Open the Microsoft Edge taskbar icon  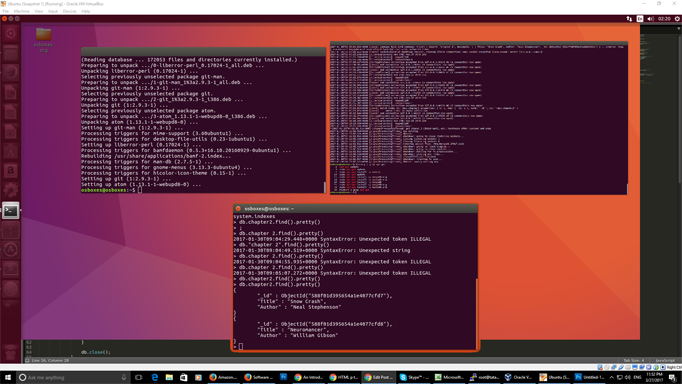point(154,377)
